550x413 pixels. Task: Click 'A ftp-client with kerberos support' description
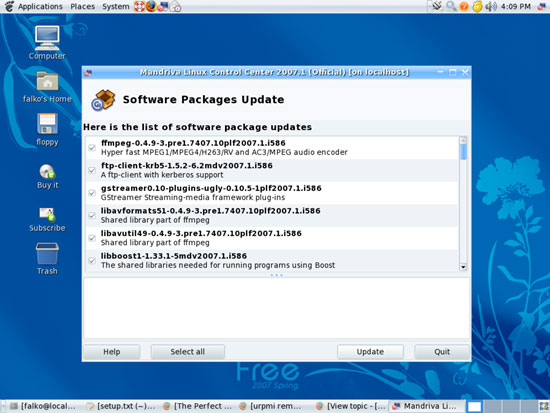162,175
